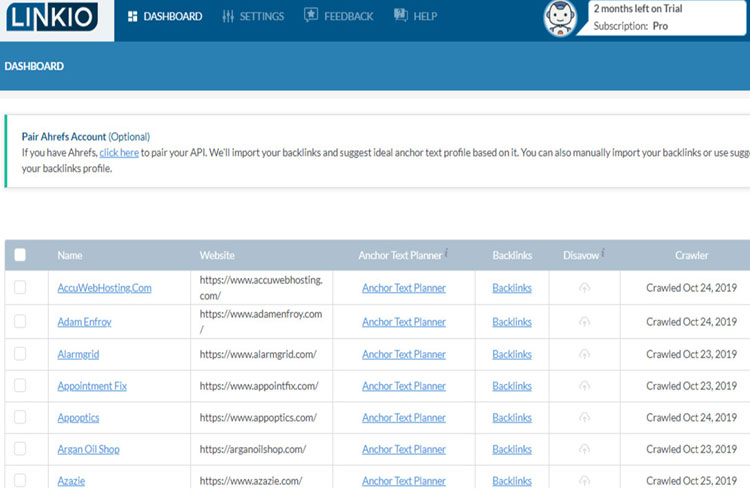Click the Backlinks column header
Viewport: 750px width, 500px height.
[x=512, y=256]
